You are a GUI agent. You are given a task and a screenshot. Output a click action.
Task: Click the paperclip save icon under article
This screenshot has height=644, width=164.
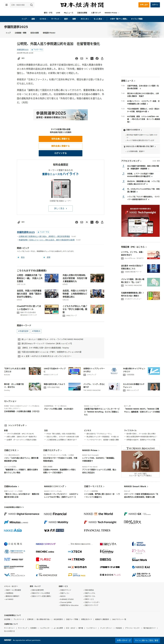tap(19, 222)
